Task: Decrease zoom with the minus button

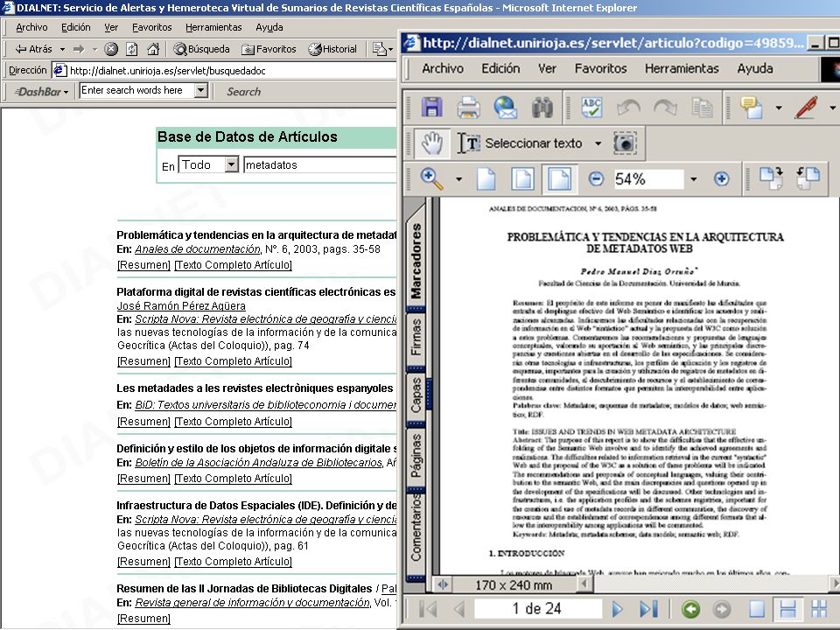Action: click(x=596, y=178)
